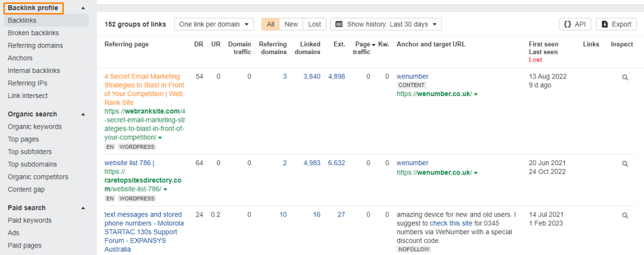Collapse the Organic search section

(84, 114)
